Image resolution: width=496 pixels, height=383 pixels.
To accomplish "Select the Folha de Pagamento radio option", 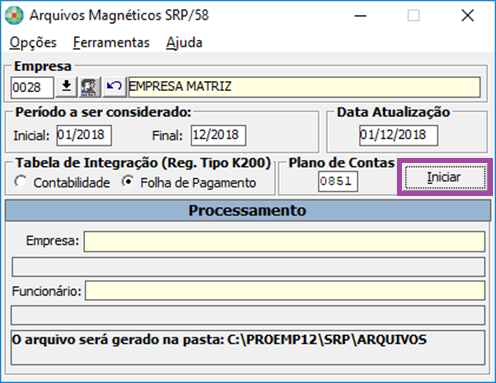I will (x=128, y=182).
